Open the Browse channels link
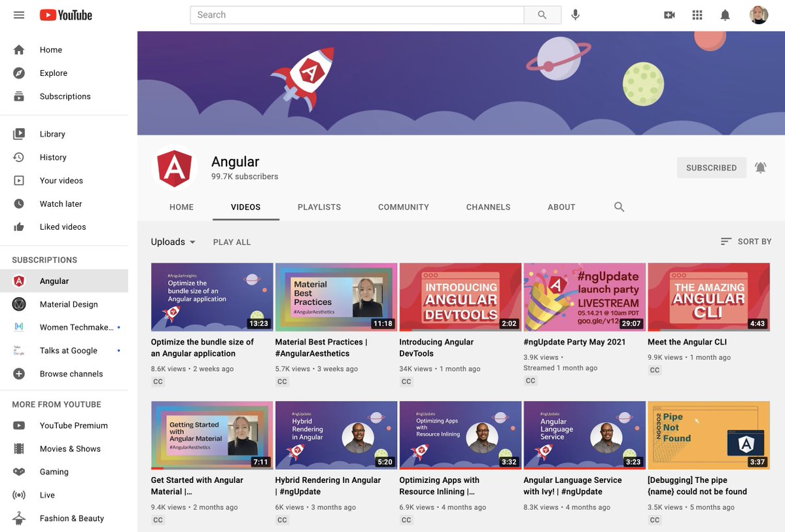The width and height of the screenshot is (785, 532). click(71, 373)
